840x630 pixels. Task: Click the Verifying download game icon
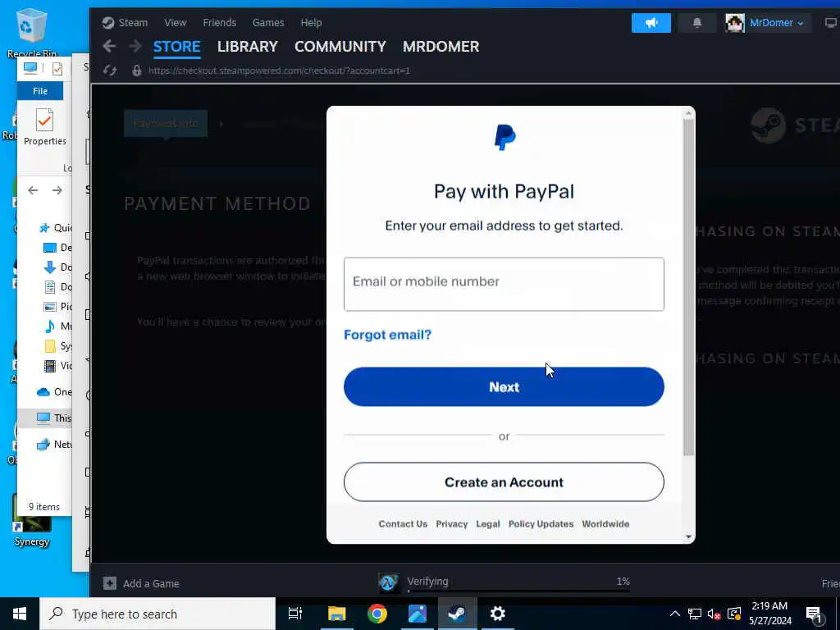pos(388,582)
